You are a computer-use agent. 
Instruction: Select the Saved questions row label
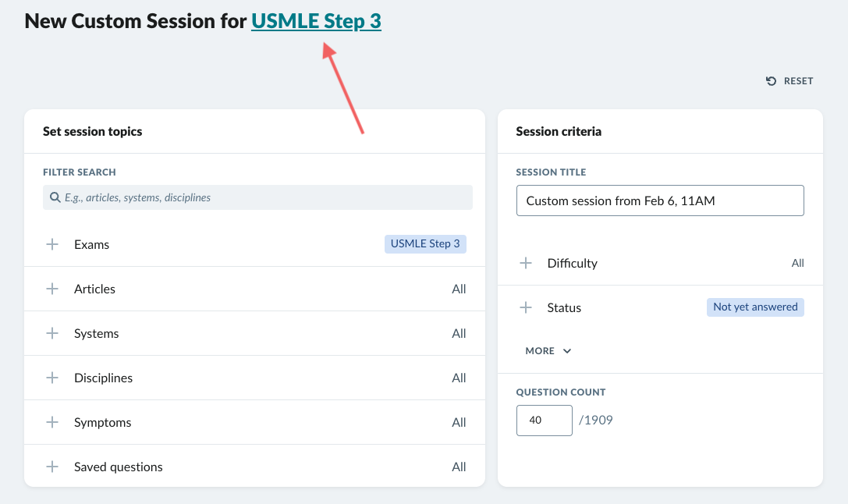tap(119, 467)
